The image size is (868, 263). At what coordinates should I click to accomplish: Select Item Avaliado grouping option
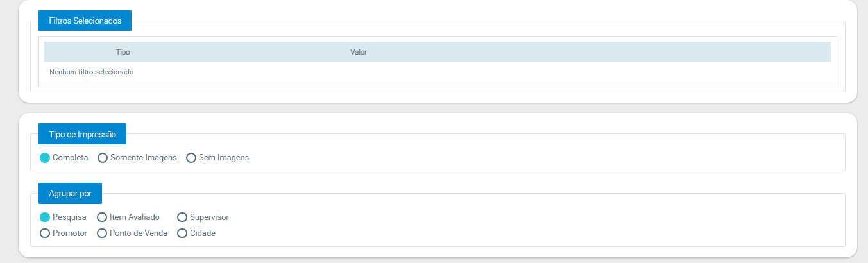(102, 217)
